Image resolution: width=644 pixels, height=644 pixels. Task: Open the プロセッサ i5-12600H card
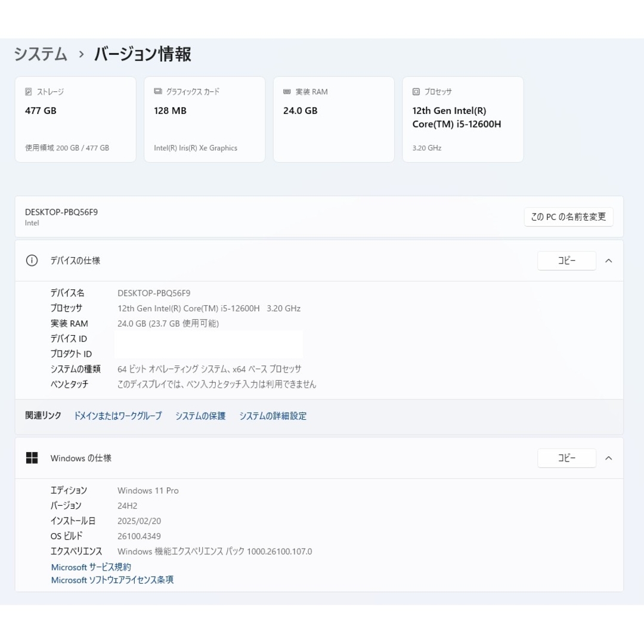tap(463, 119)
